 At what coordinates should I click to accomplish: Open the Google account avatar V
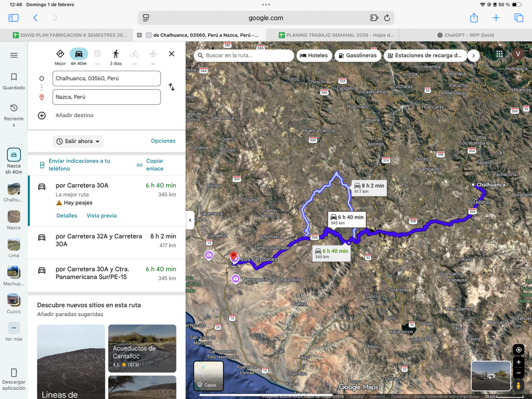point(518,54)
